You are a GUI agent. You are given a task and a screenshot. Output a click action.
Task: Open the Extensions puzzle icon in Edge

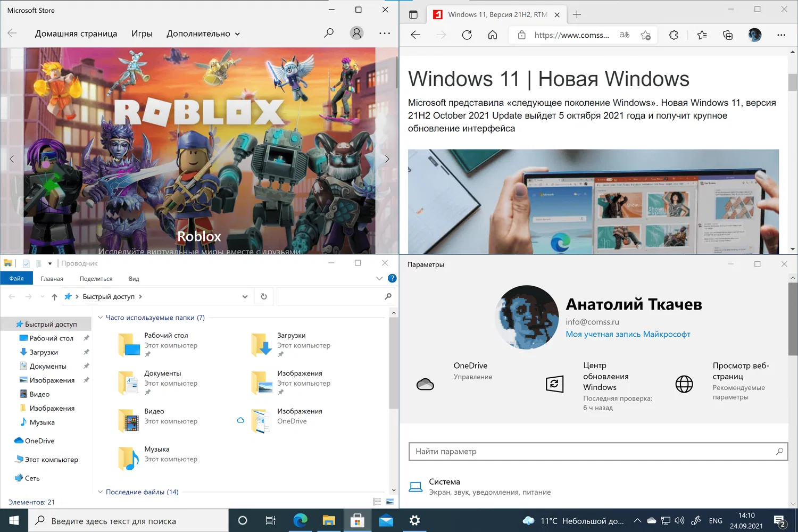coord(674,35)
